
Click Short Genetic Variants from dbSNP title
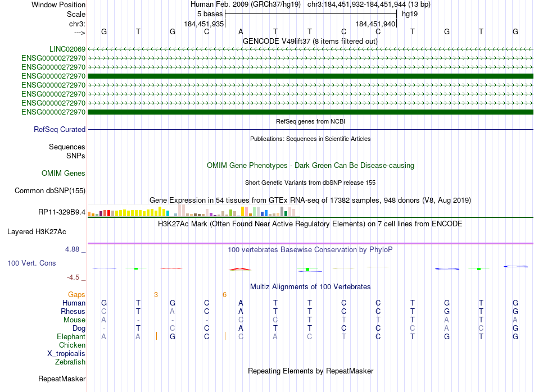pos(310,183)
